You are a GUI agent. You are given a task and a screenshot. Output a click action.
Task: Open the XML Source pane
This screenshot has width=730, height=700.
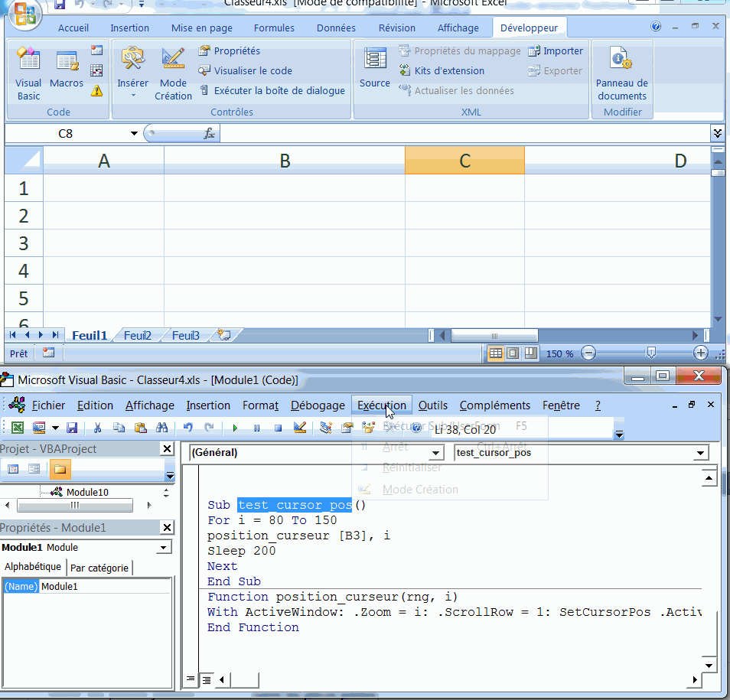point(375,67)
